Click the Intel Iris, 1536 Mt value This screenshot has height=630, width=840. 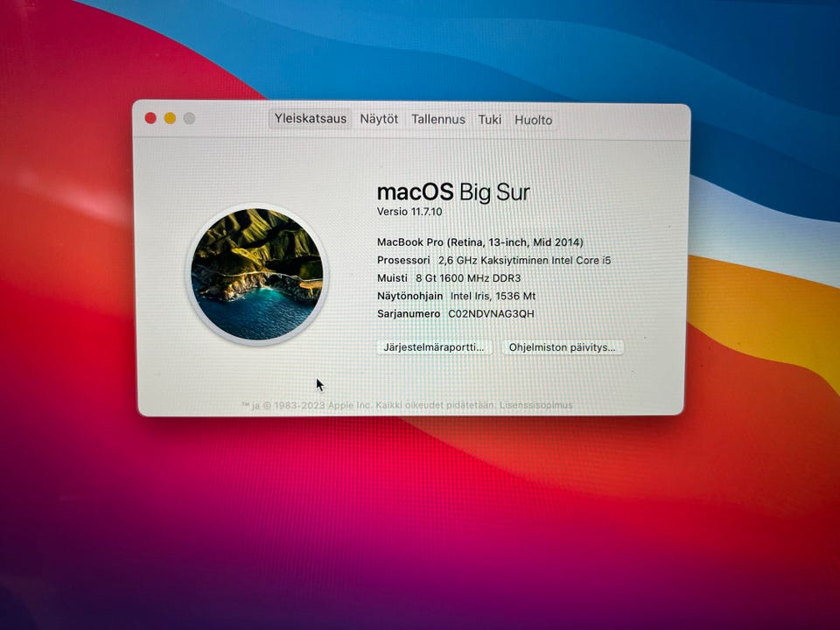coord(493,297)
